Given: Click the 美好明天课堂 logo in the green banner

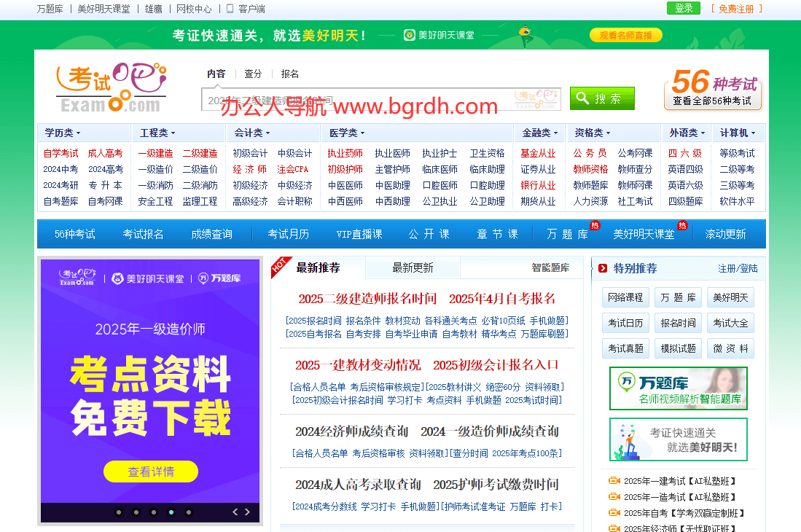Looking at the screenshot, I should click(437, 35).
